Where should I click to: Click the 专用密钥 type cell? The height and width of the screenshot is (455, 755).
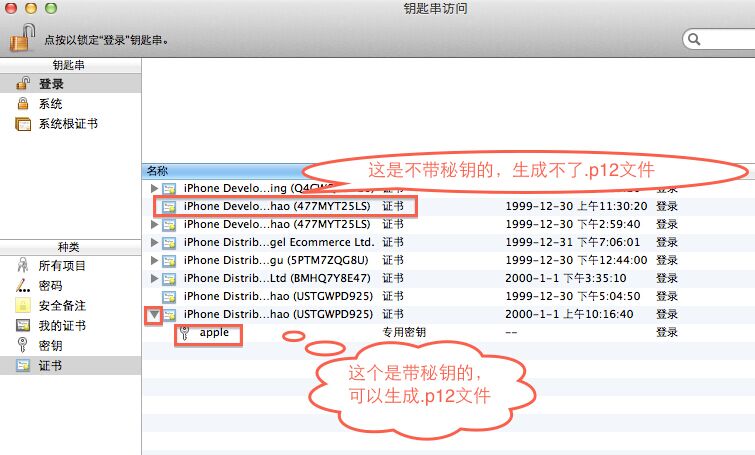(x=404, y=332)
